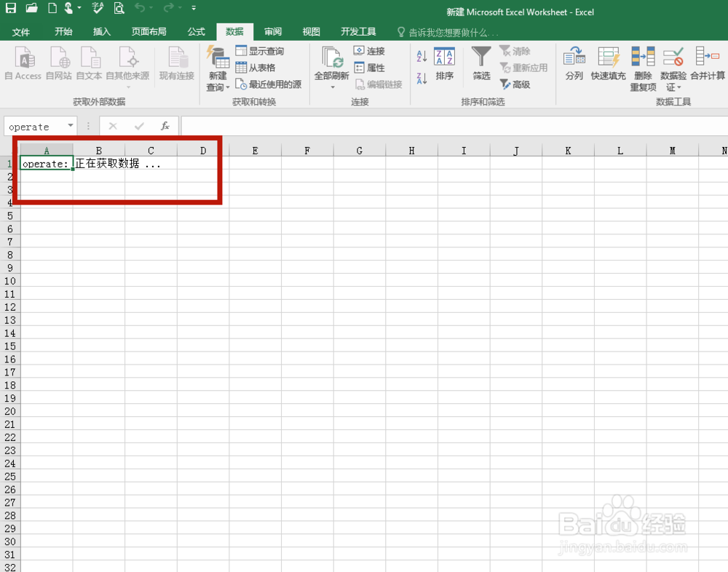Switch to the 开始 Home tab
The height and width of the screenshot is (572, 728).
63,31
